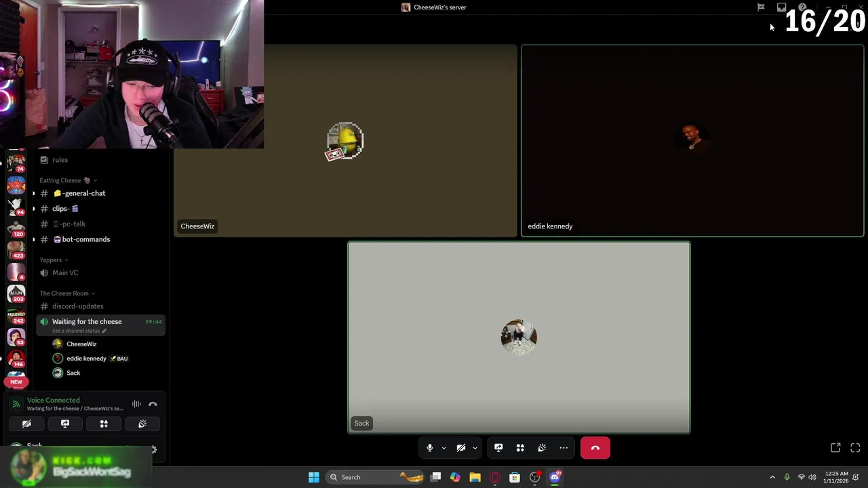Open microphone input options arrow
The height and width of the screenshot is (488, 868).
[x=443, y=448]
